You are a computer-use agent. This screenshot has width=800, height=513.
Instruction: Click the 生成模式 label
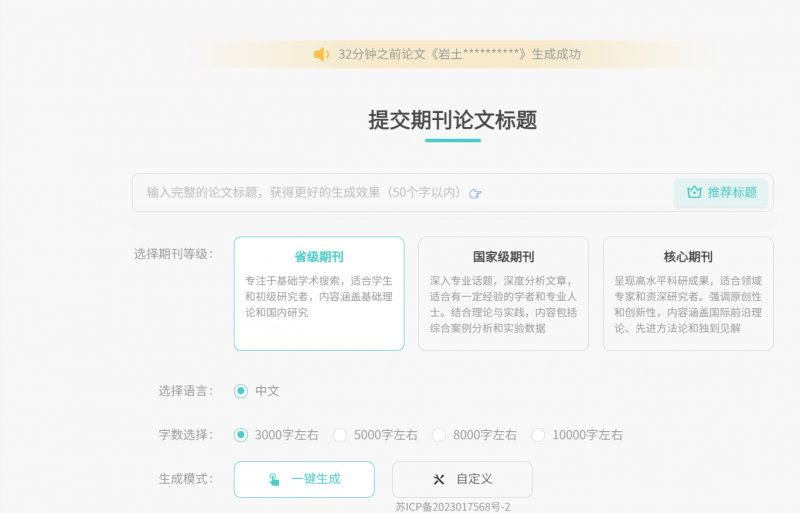[x=186, y=479]
